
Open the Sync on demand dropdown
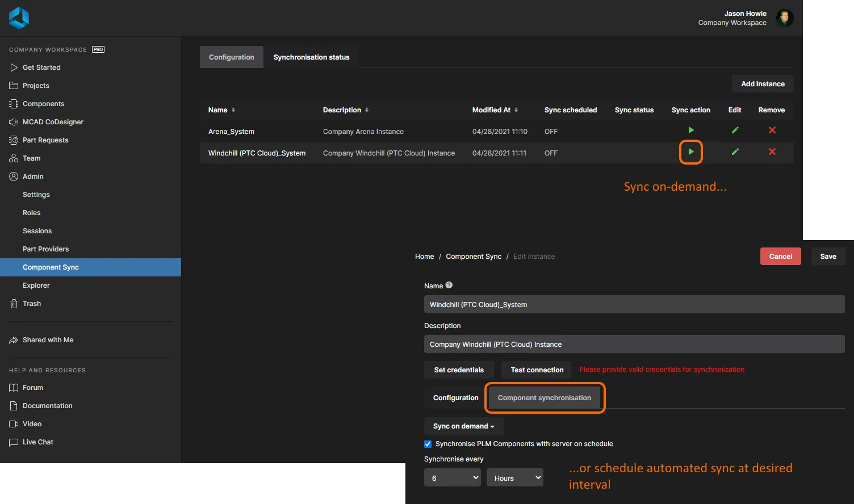[463, 426]
